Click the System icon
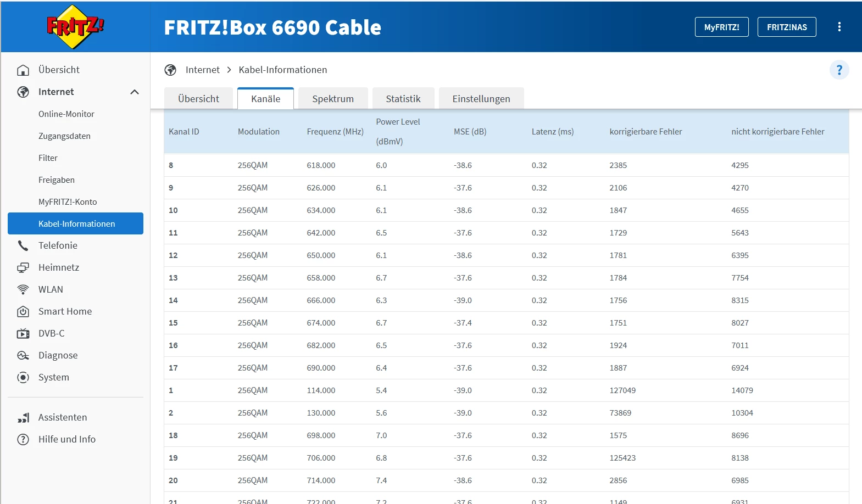The width and height of the screenshot is (862, 504). [x=23, y=377]
